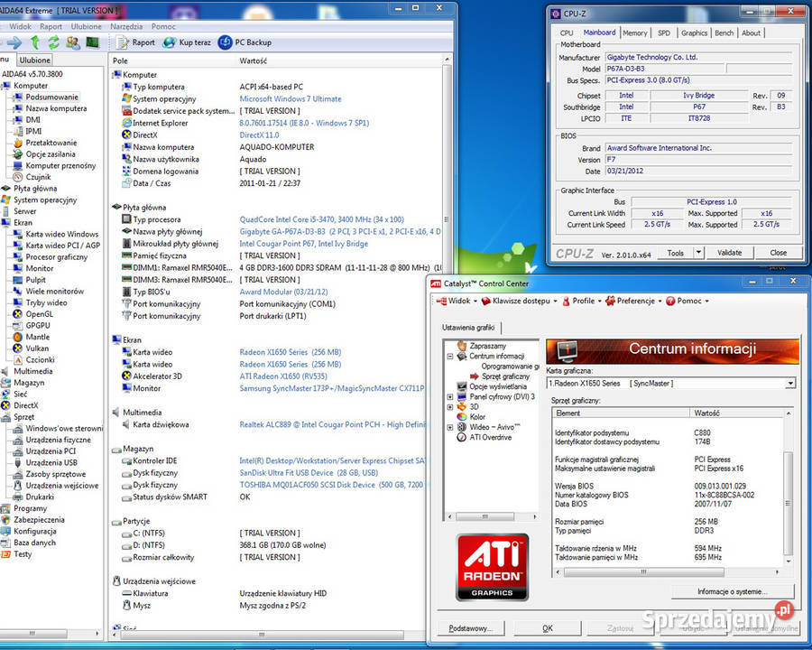Click the Podstawowy button in Catalyst
The image size is (812, 650).
[471, 627]
